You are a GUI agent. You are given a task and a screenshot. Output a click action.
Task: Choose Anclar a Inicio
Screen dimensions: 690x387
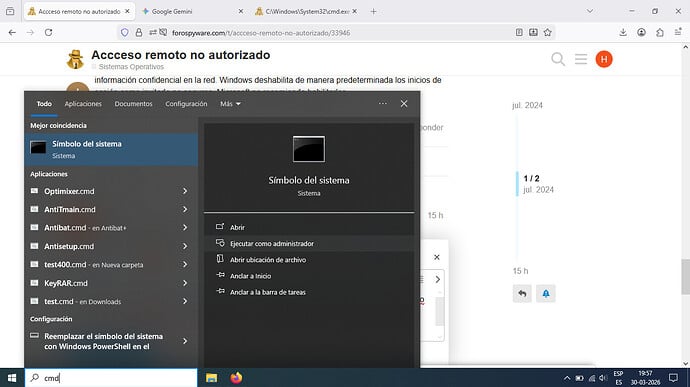309,276
